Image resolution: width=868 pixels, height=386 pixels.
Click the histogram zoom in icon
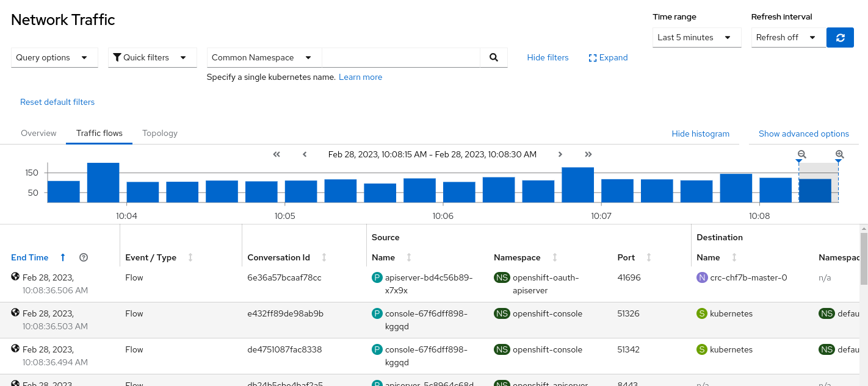click(839, 155)
